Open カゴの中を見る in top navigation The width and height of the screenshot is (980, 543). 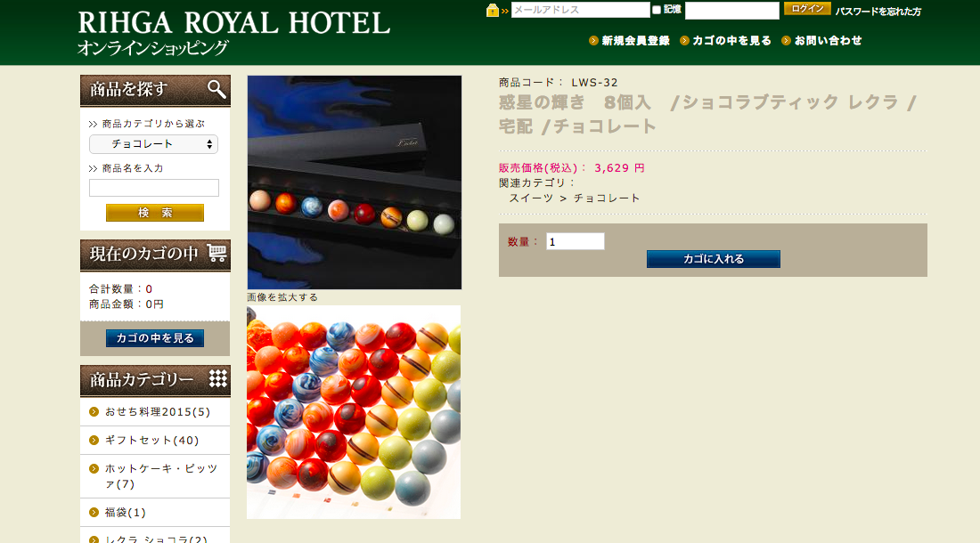pyautogui.click(x=731, y=41)
